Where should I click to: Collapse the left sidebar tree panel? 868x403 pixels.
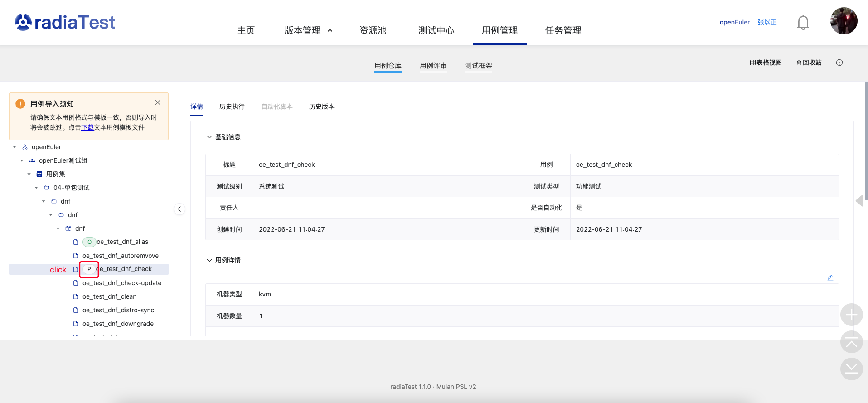click(179, 209)
